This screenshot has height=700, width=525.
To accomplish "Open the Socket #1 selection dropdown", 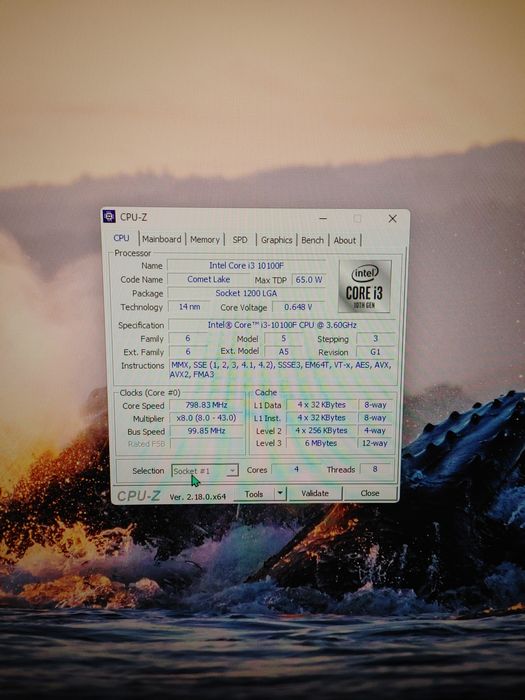I will tap(205, 471).
